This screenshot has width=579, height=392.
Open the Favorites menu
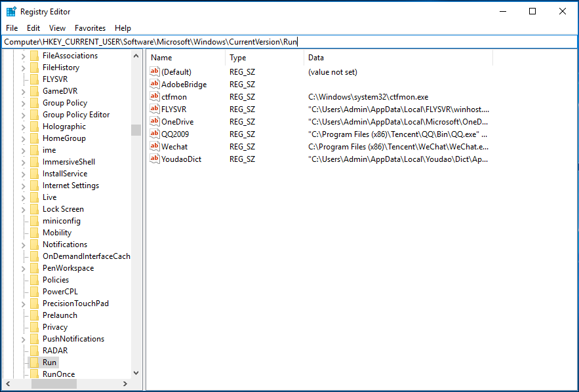[x=90, y=28]
